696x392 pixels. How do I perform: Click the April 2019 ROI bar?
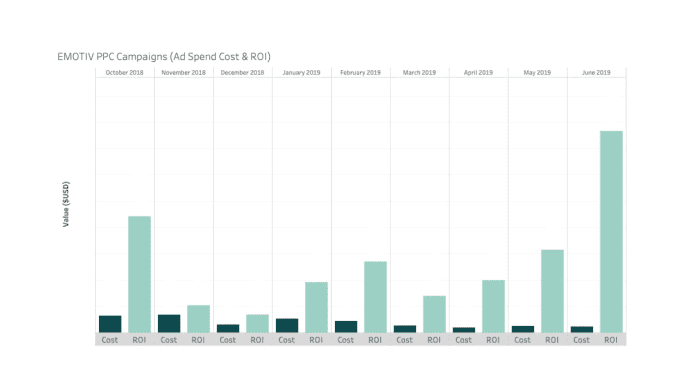pos(494,306)
